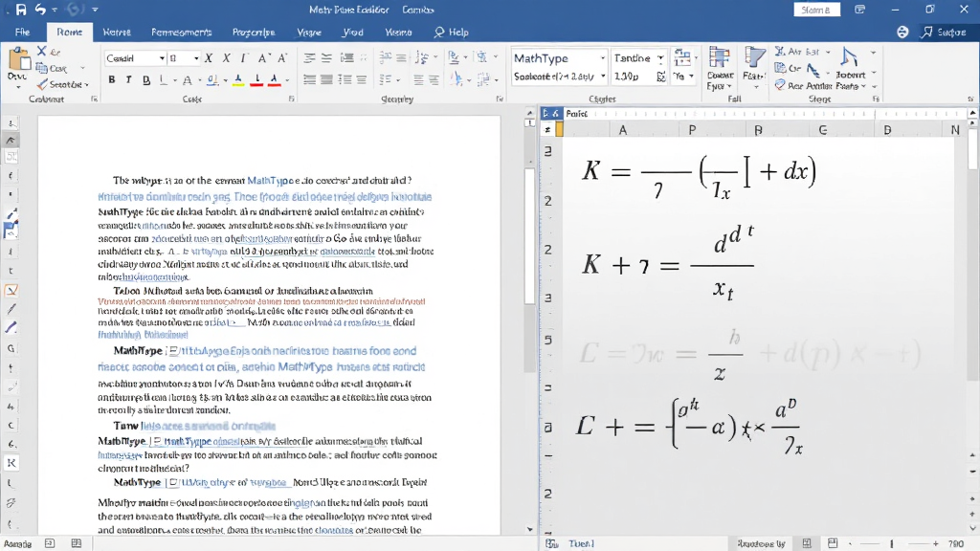980x551 pixels.
Task: Click the yellow highlight color swatch
Action: point(238,80)
